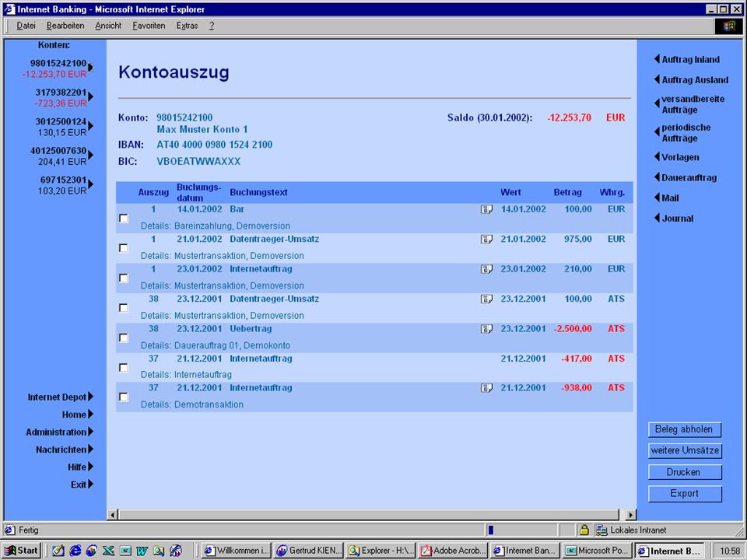Expand the Administration arrow
Image resolution: width=747 pixels, height=560 pixels.
(x=90, y=432)
